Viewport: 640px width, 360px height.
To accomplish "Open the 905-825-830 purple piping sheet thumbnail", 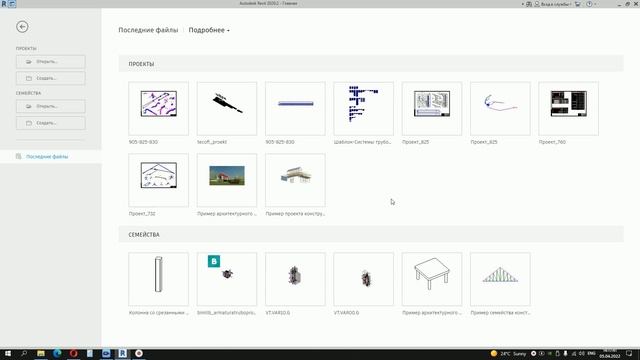I will pos(159,109).
